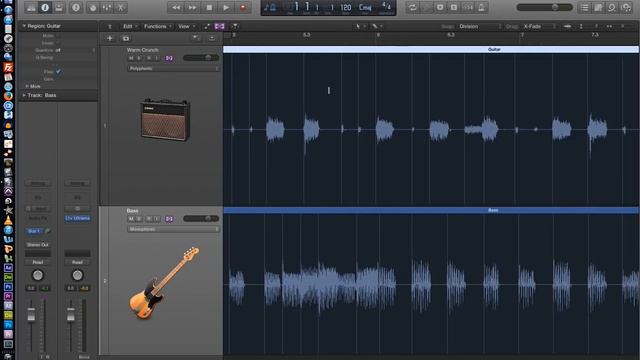This screenshot has width=640, height=360.
Task: Open the Mixer button
Action: [x=107, y=7]
